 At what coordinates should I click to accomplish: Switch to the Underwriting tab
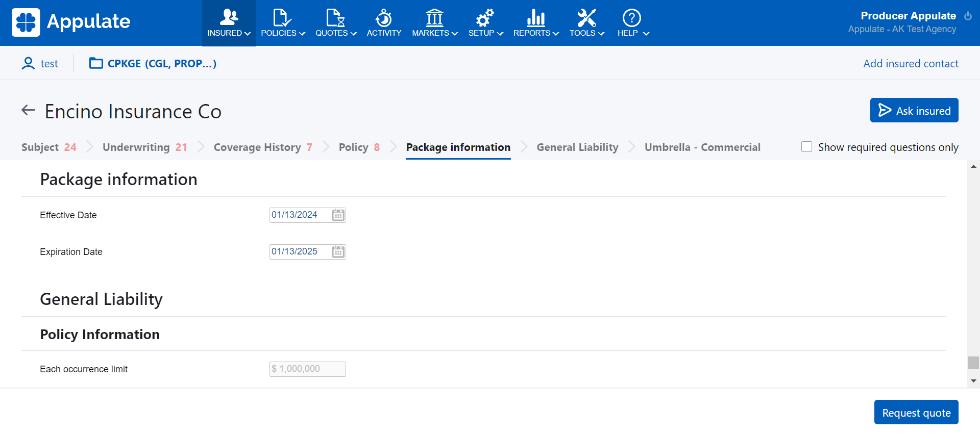tap(144, 147)
